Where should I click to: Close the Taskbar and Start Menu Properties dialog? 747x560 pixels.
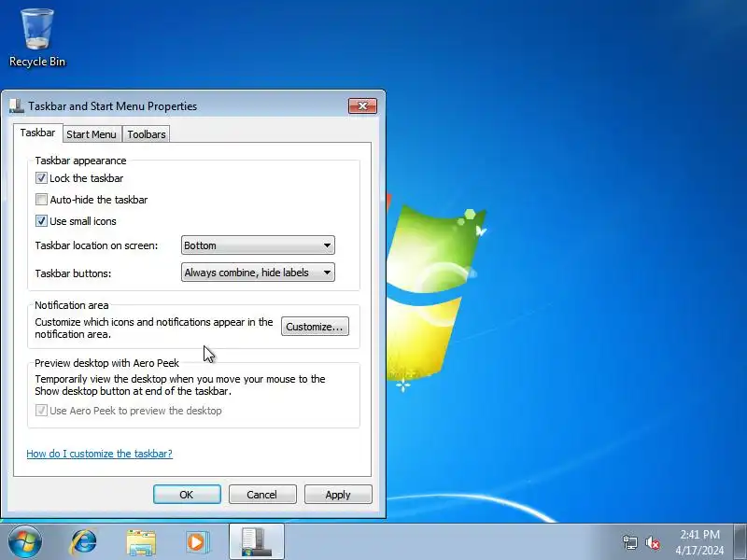coord(362,105)
